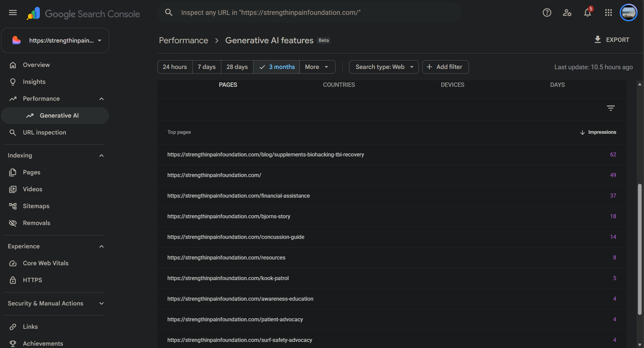Switch to the DAYS tab

(x=558, y=85)
